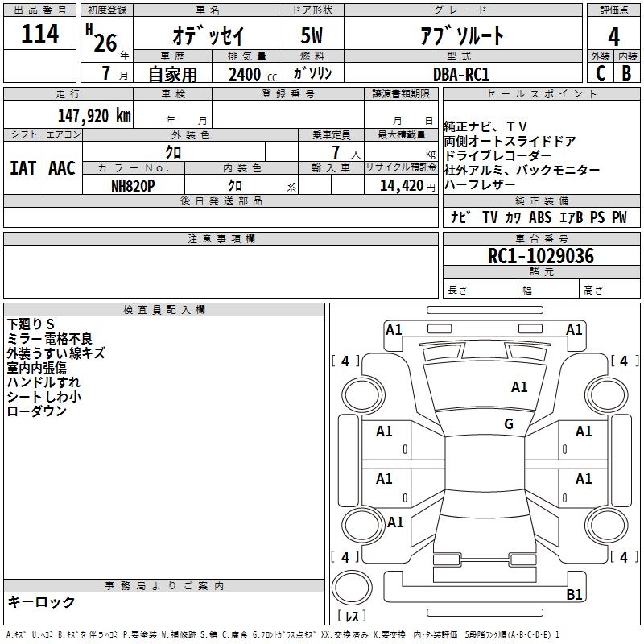
Task: Click the 後日発送部品 header
Action: [221, 200]
